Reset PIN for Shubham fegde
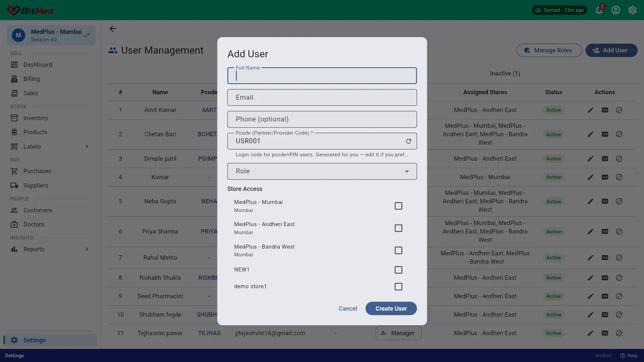Screen dimensions: 644x362 (605, 315)
